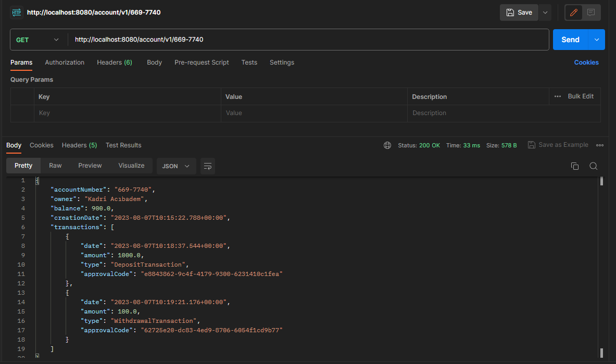Open the response Cookies tab
616x364 pixels.
pyautogui.click(x=41, y=145)
